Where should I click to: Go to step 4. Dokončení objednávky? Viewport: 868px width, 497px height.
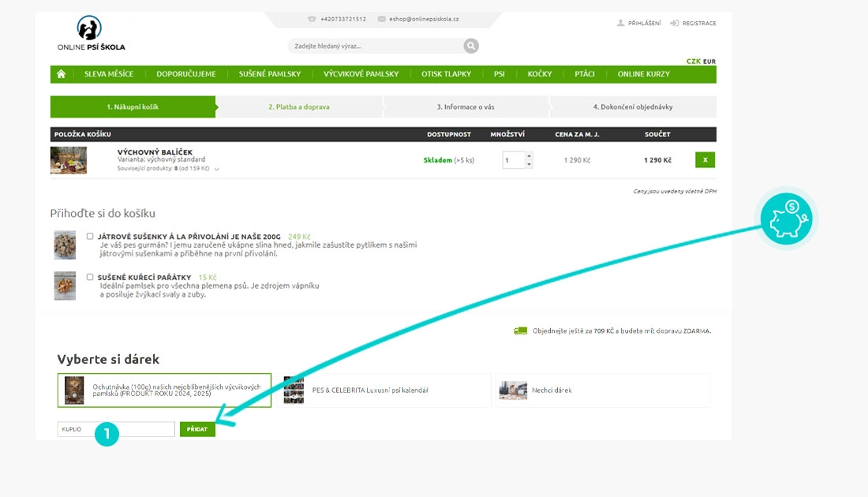pyautogui.click(x=633, y=106)
